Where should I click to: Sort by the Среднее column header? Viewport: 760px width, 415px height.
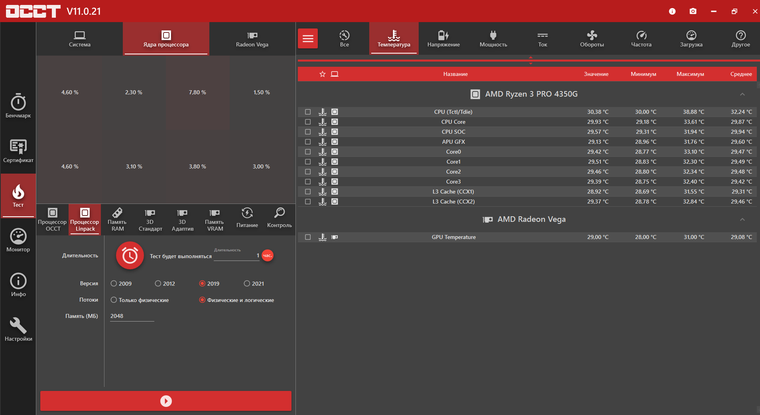[741, 74]
